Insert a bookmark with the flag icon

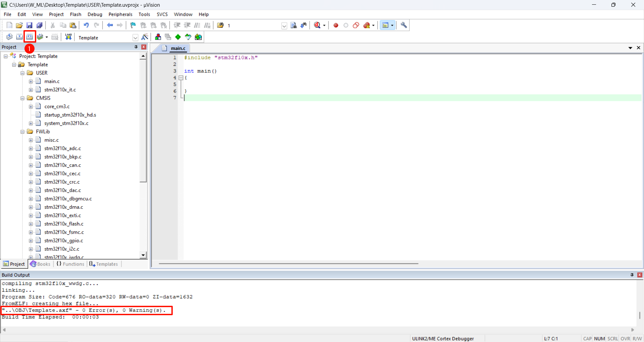[133, 25]
